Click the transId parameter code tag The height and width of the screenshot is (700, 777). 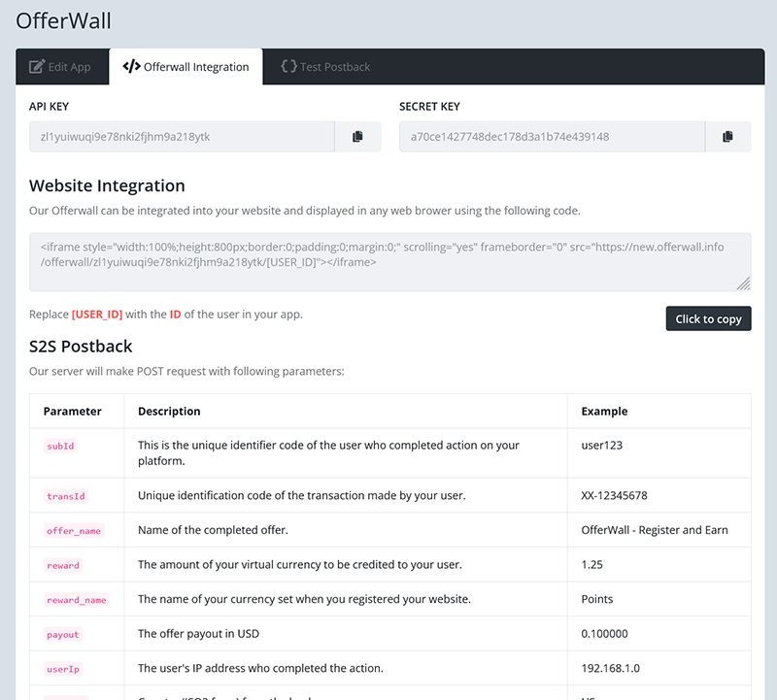point(66,496)
